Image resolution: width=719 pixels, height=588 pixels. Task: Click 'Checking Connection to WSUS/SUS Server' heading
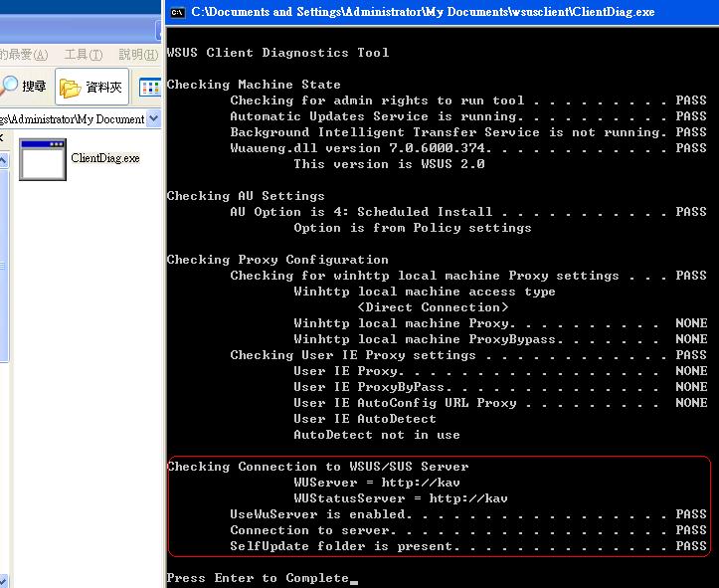coord(317,467)
